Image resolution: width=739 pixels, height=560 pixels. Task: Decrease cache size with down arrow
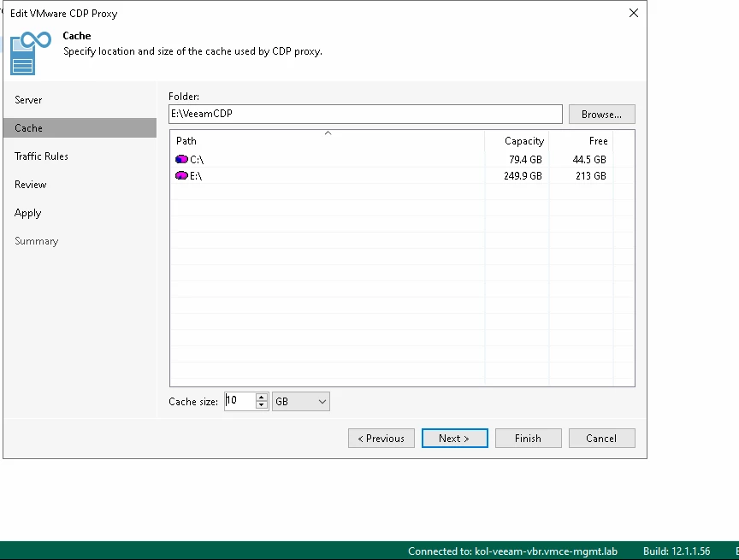point(262,405)
